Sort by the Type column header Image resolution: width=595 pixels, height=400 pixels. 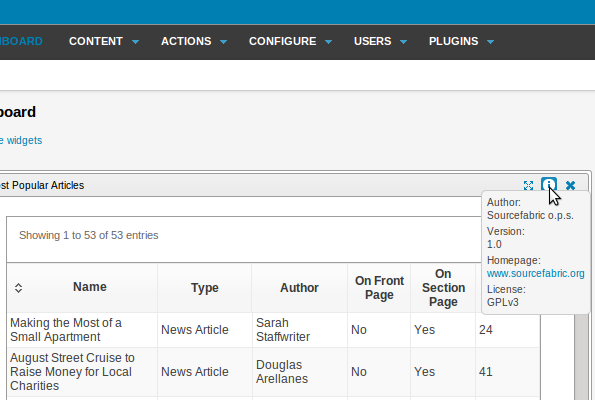[x=205, y=288]
